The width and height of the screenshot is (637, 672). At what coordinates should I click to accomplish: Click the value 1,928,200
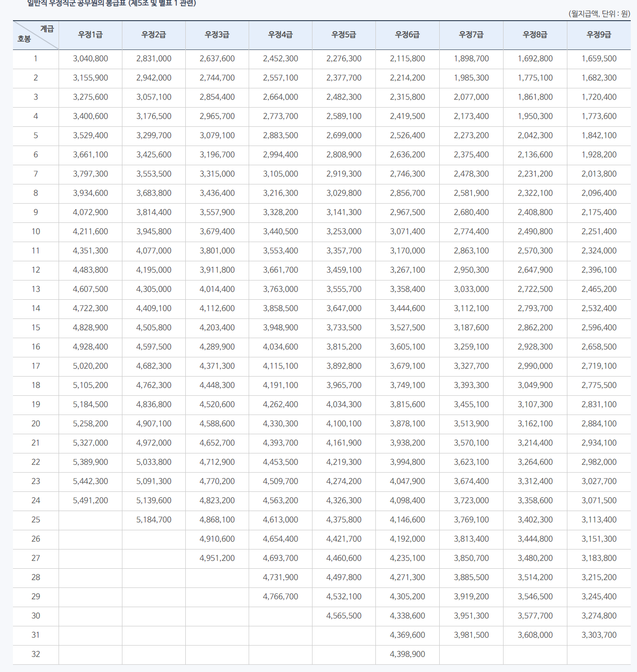599,155
